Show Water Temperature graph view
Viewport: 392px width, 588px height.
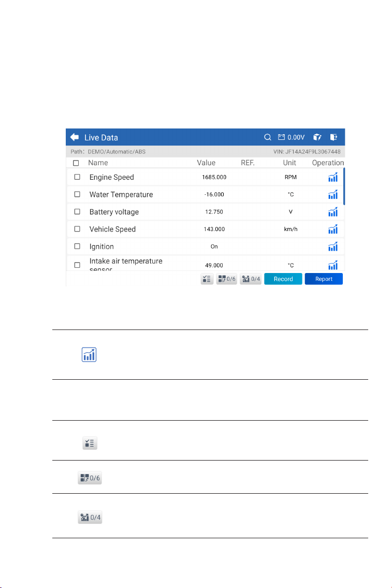point(333,194)
